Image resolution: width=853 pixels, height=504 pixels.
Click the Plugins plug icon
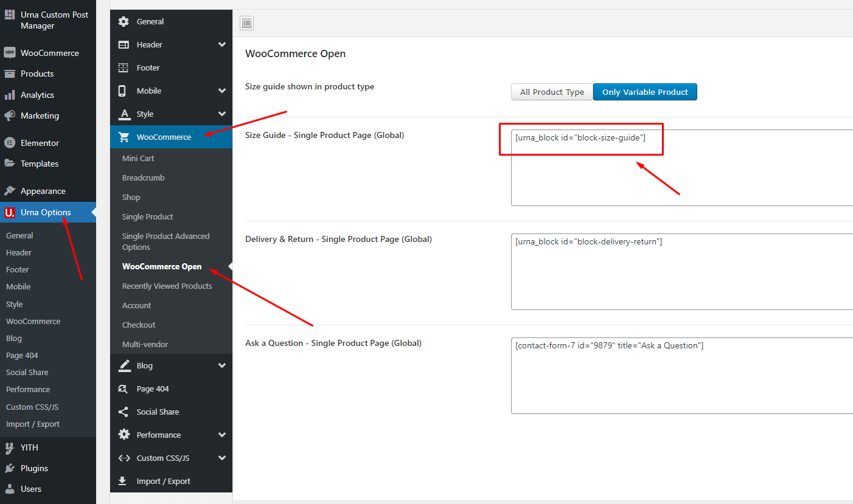coord(10,468)
